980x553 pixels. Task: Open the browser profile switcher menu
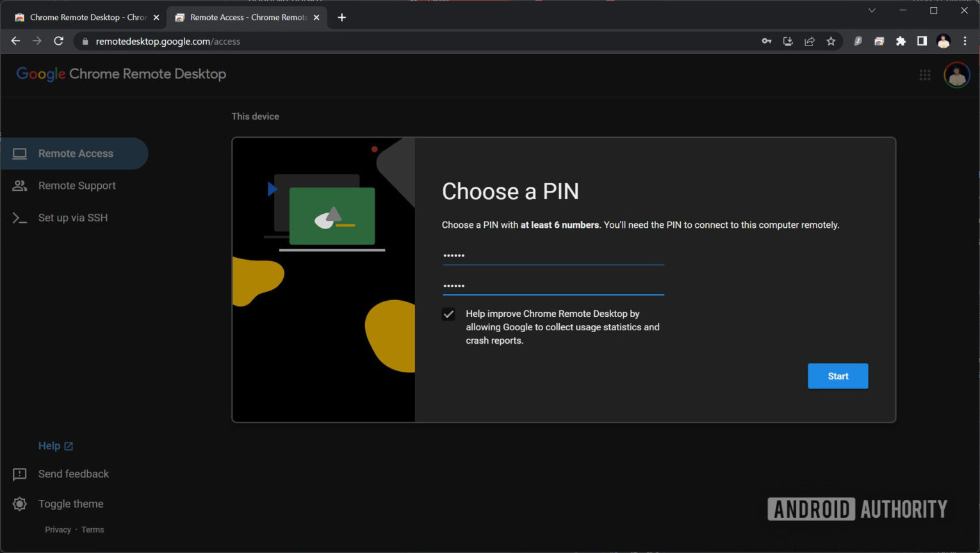[942, 40]
